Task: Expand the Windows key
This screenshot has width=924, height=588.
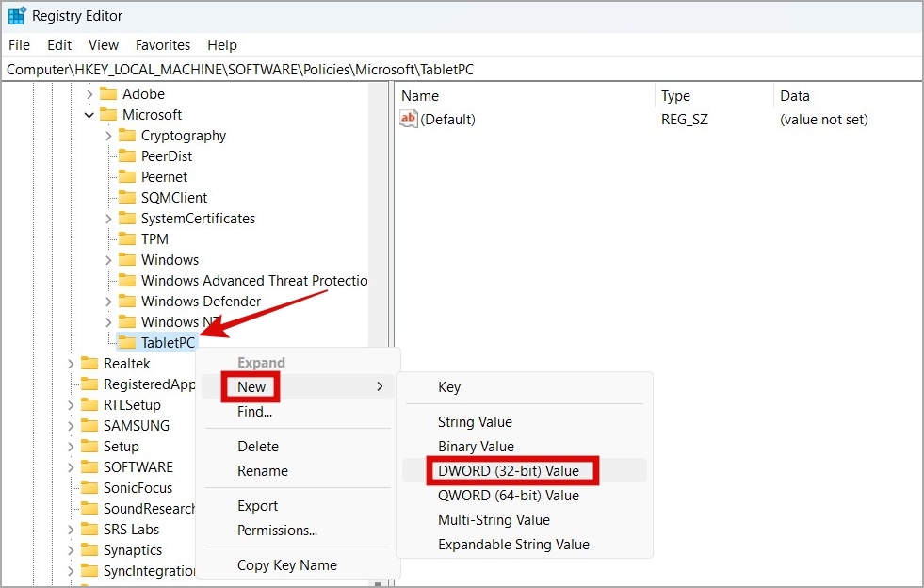Action: click(107, 259)
